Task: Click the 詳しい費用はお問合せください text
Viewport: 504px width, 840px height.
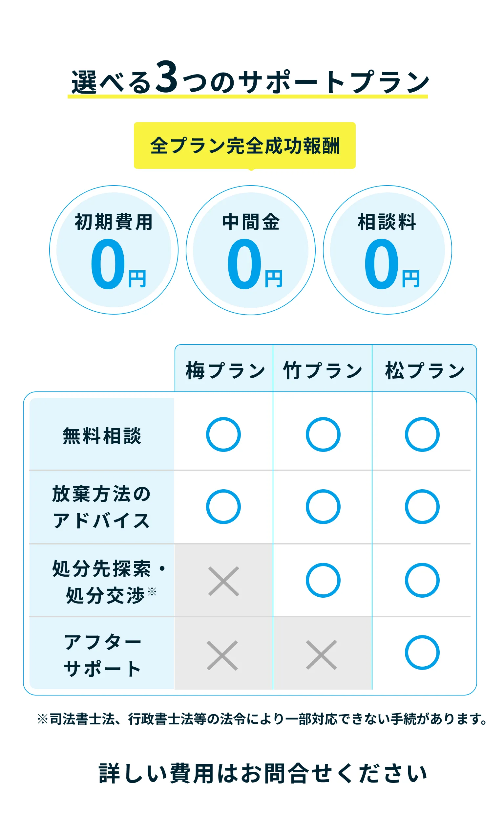Action: click(262, 774)
